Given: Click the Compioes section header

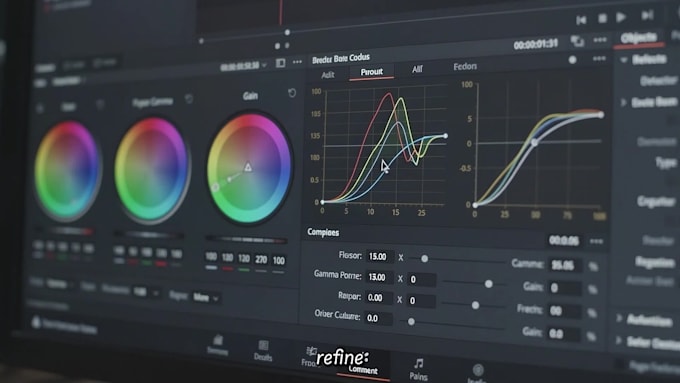Looking at the screenshot, I should 324,232.
